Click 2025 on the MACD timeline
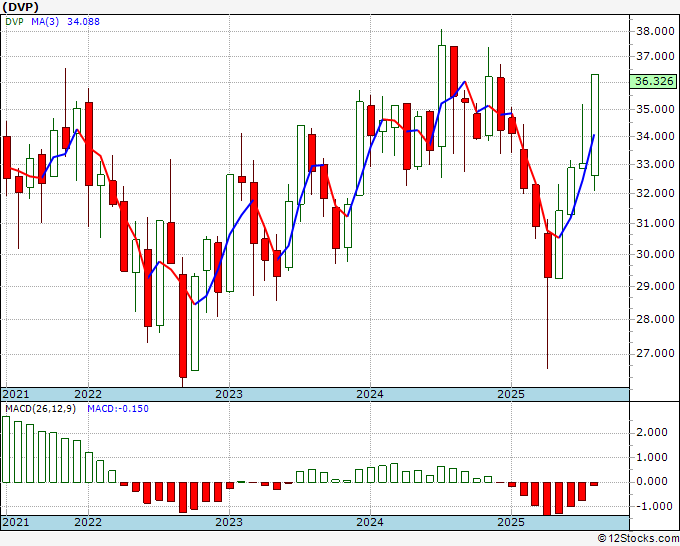Screen dimensions: 680x546 pyautogui.click(x=511, y=522)
